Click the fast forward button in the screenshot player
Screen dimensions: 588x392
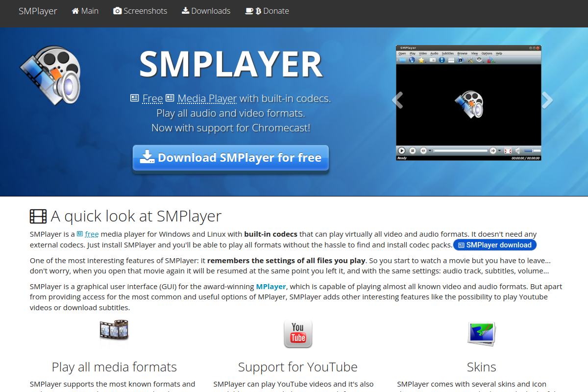tap(493, 151)
